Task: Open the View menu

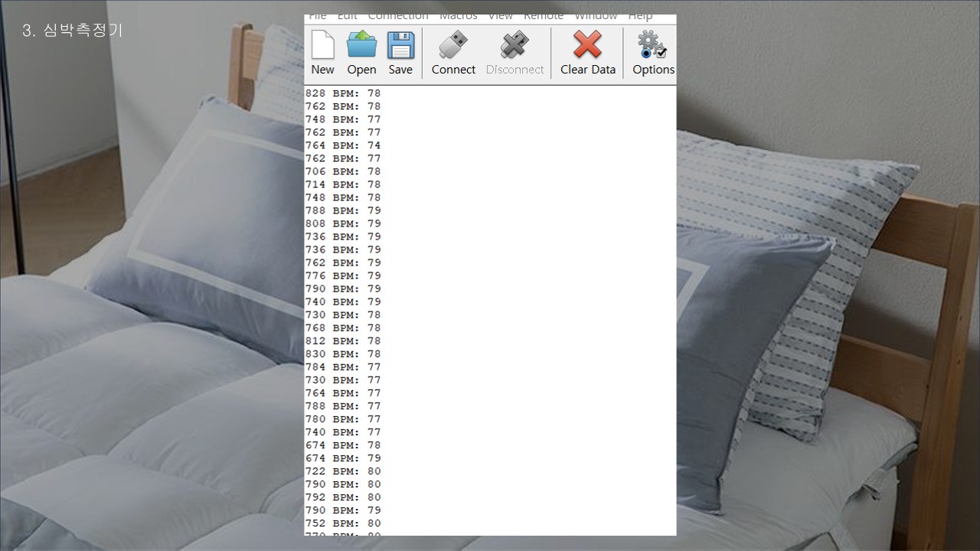Action: pos(501,17)
